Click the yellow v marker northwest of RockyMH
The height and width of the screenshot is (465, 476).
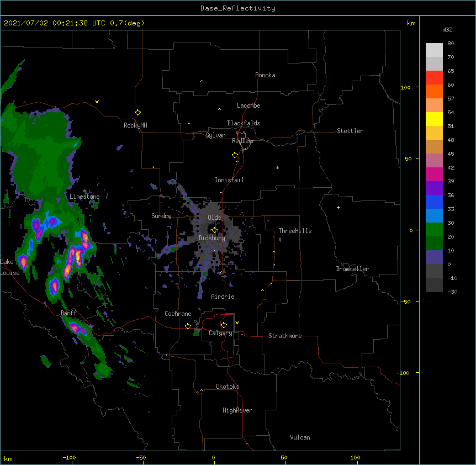pyautogui.click(x=97, y=102)
